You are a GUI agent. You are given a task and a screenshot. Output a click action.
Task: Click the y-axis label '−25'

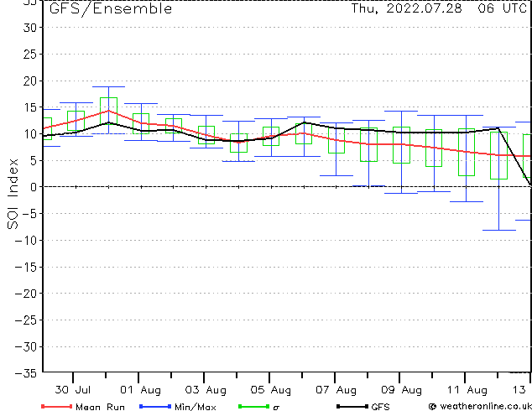[x=26, y=320]
